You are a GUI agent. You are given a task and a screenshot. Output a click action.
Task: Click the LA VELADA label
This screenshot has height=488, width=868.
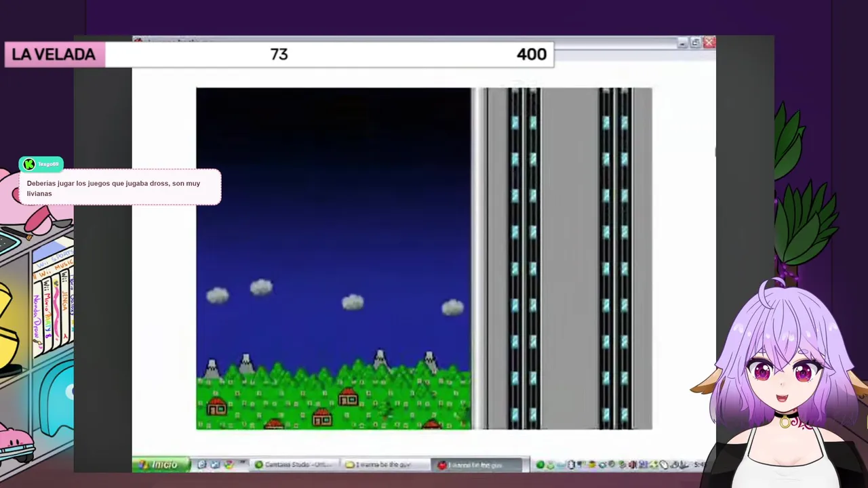pos(54,55)
